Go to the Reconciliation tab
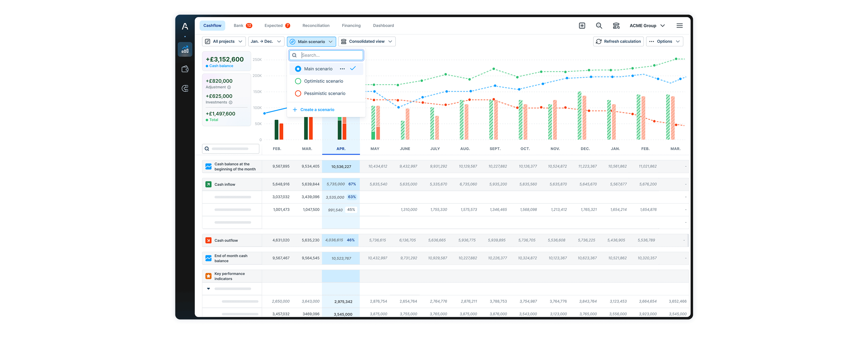Viewport: 868px width, 343px height. click(316, 26)
